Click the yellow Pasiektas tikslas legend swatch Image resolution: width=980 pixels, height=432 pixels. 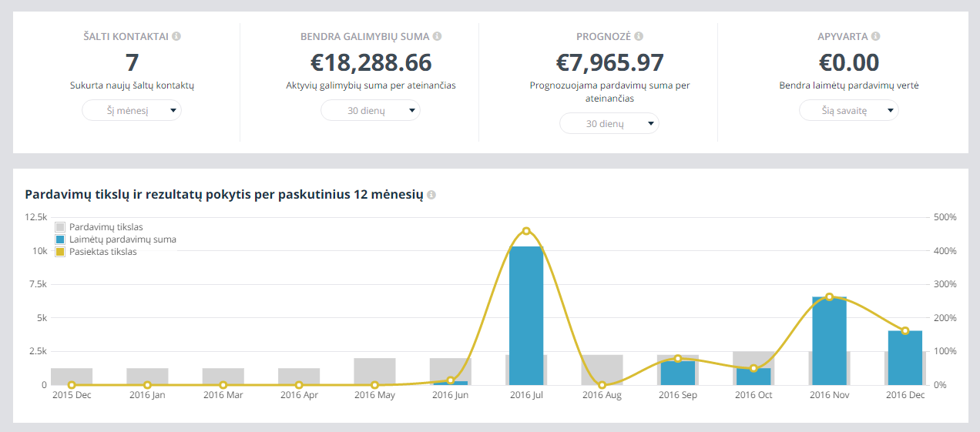(x=60, y=252)
